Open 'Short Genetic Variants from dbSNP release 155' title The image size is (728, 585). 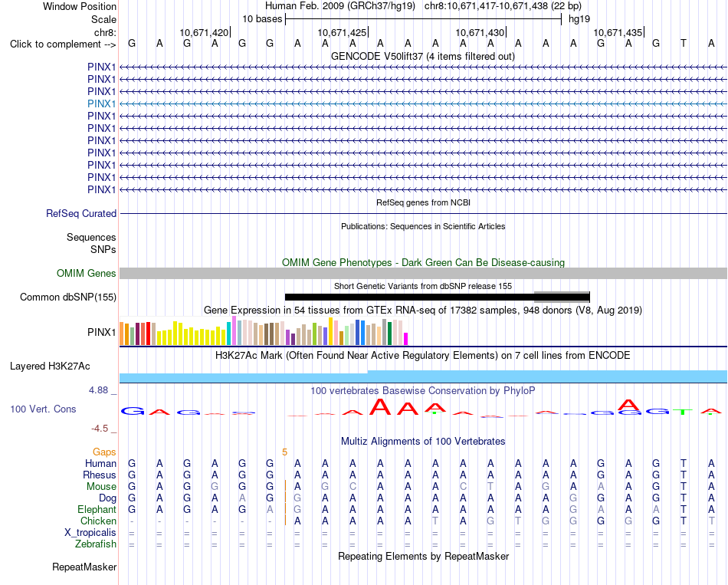(423, 286)
